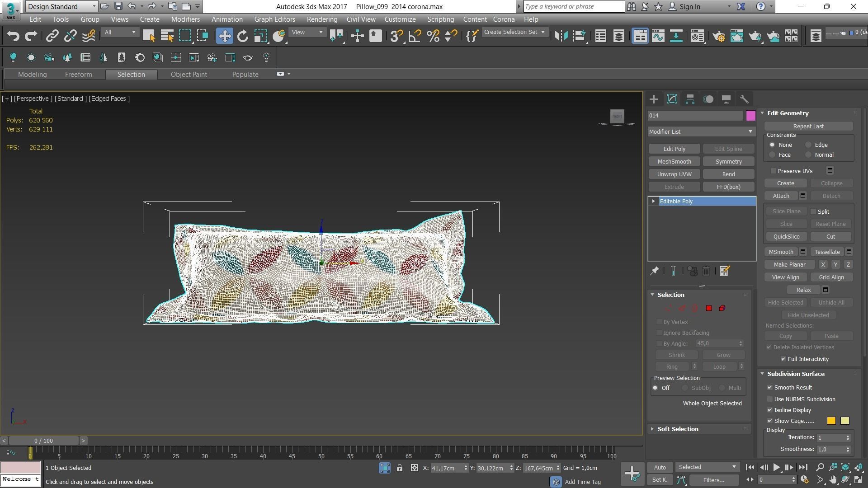Open the Render Setup icon
The image size is (868, 488).
(719, 36)
